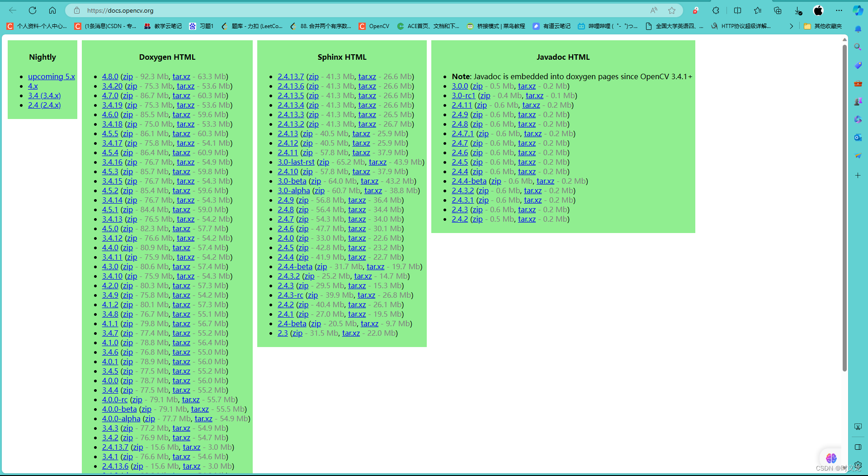Refresh the docs.opencv.org page
Viewport: 868px width, 476px height.
pyautogui.click(x=33, y=10)
